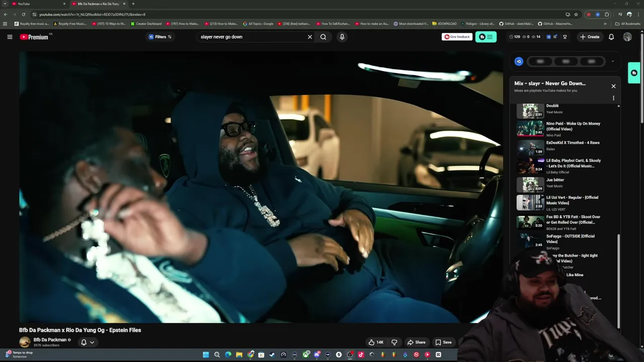The image size is (644, 362).
Task: Reload the page
Action: [23, 15]
